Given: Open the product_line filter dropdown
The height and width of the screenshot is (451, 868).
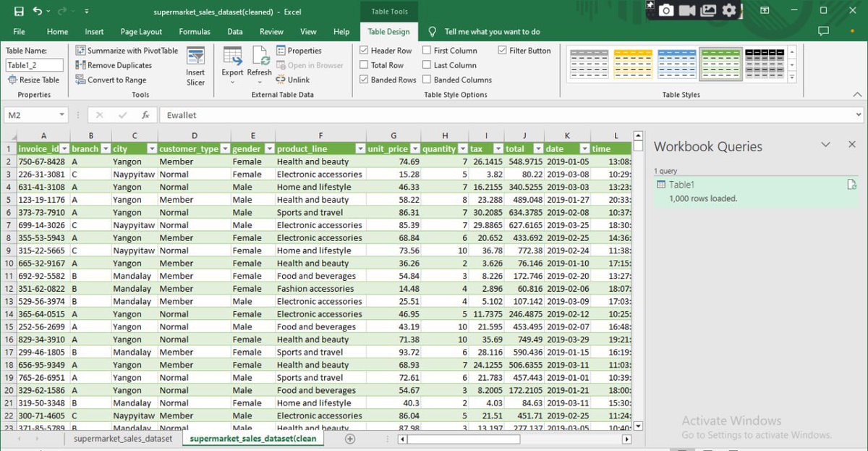Looking at the screenshot, I should click(x=361, y=148).
